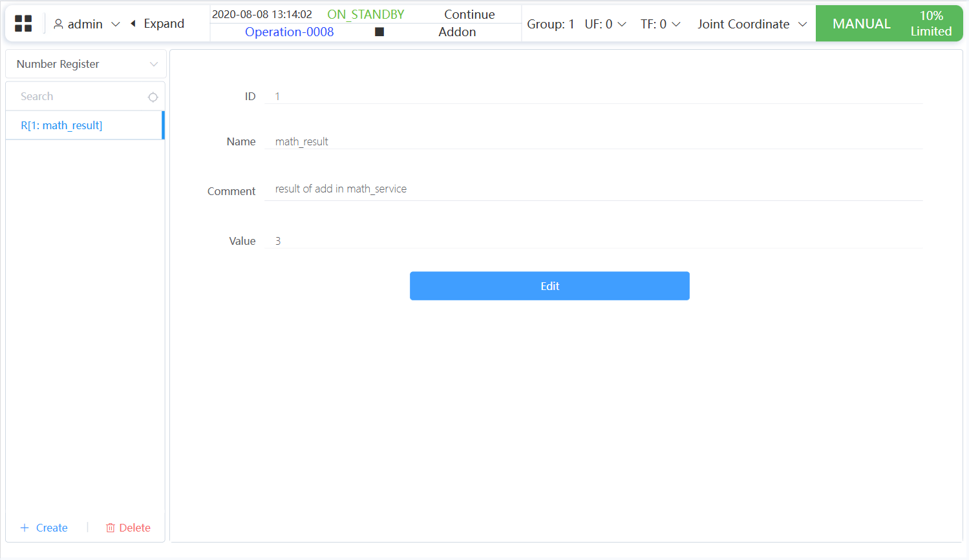Image resolution: width=969 pixels, height=560 pixels.
Task: Open the admin user dropdown chevron
Action: point(116,24)
